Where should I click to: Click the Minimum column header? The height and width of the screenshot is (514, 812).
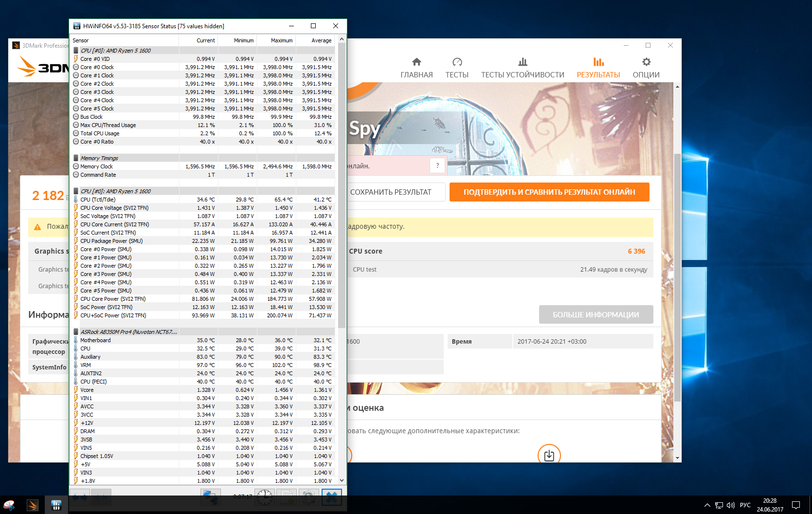tap(237, 40)
